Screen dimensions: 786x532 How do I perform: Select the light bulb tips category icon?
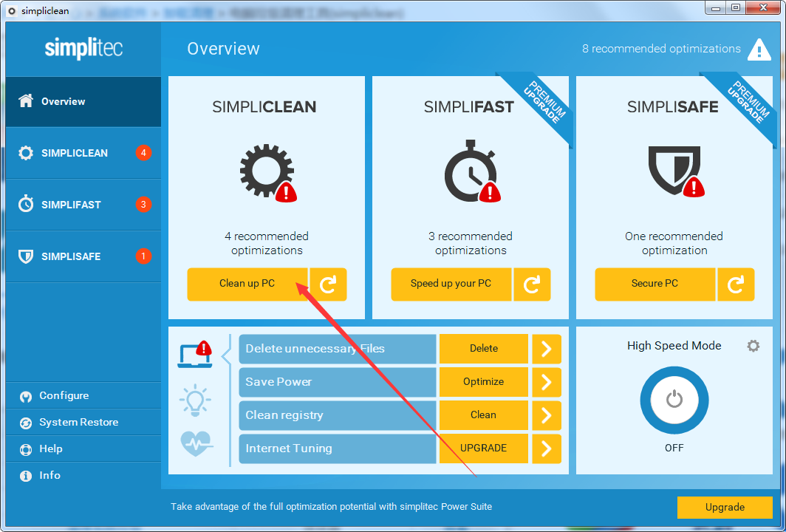click(195, 400)
